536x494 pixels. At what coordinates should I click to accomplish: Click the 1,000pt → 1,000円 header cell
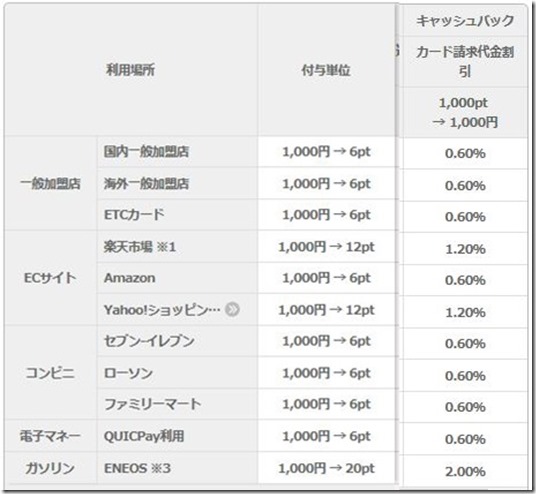click(465, 112)
